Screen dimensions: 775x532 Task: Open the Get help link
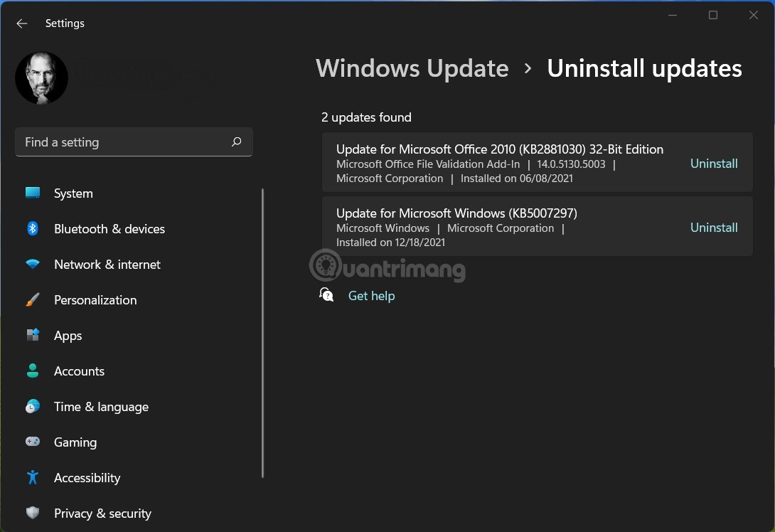tap(372, 296)
